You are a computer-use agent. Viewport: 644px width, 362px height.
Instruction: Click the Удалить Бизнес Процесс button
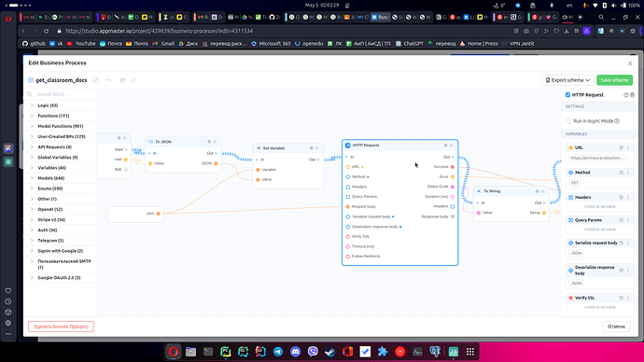[61, 327]
